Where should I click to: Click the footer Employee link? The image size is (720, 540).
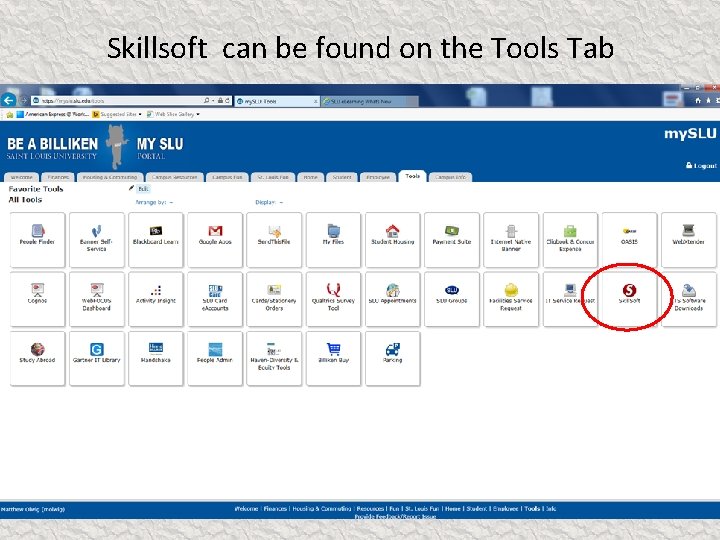tap(505, 508)
